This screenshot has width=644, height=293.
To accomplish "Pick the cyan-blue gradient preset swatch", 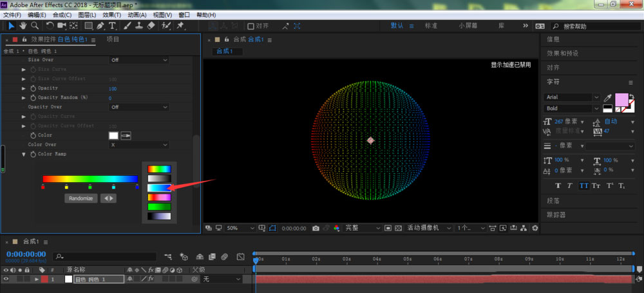I will coord(158,187).
